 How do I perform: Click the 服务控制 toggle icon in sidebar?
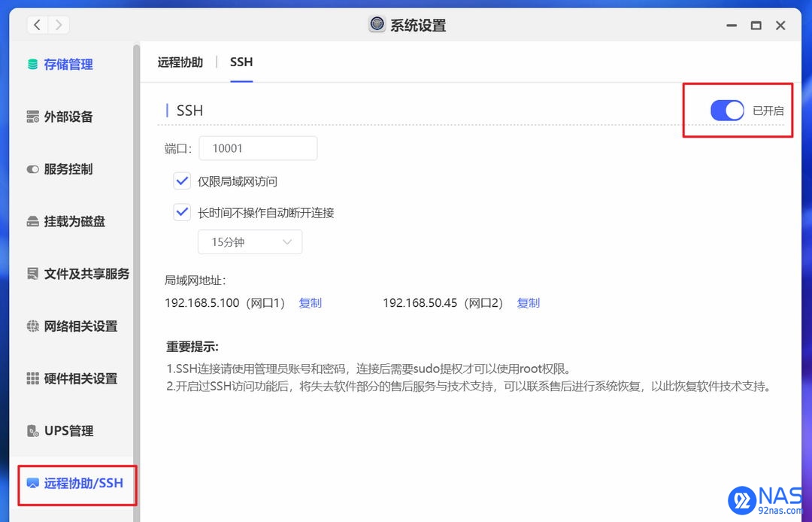coord(32,168)
